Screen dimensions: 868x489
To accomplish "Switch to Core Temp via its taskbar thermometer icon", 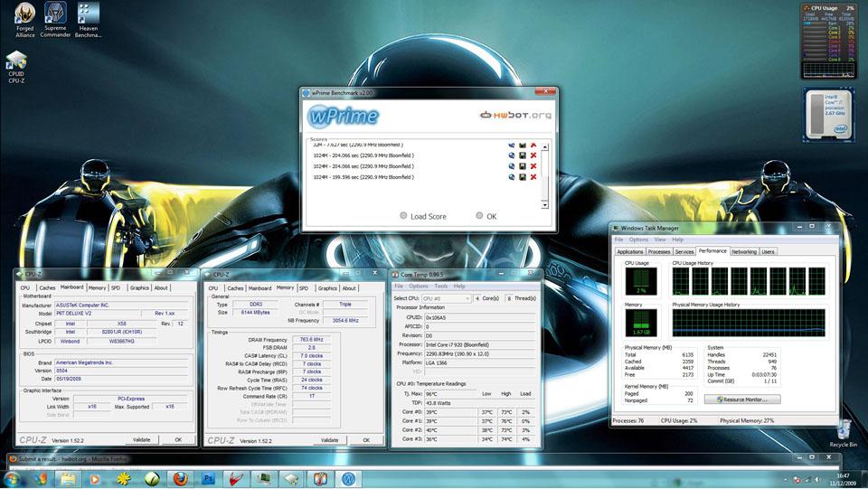I will point(320,478).
